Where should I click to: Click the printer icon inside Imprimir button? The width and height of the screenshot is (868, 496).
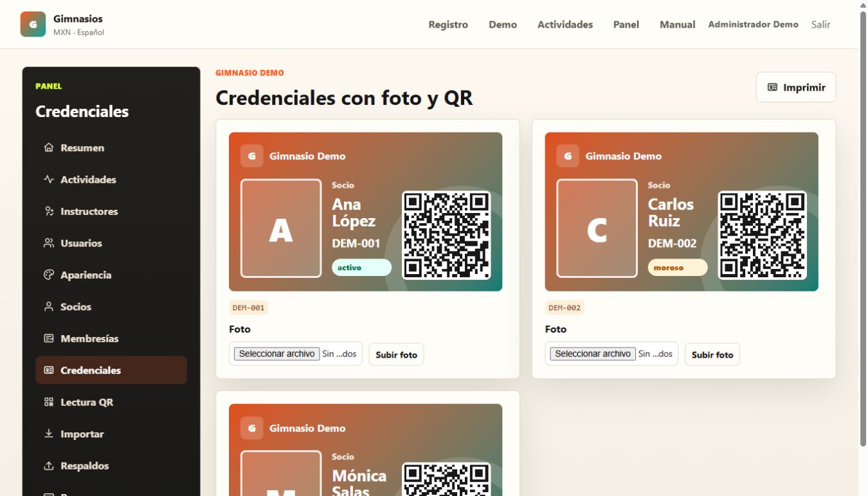coord(773,87)
